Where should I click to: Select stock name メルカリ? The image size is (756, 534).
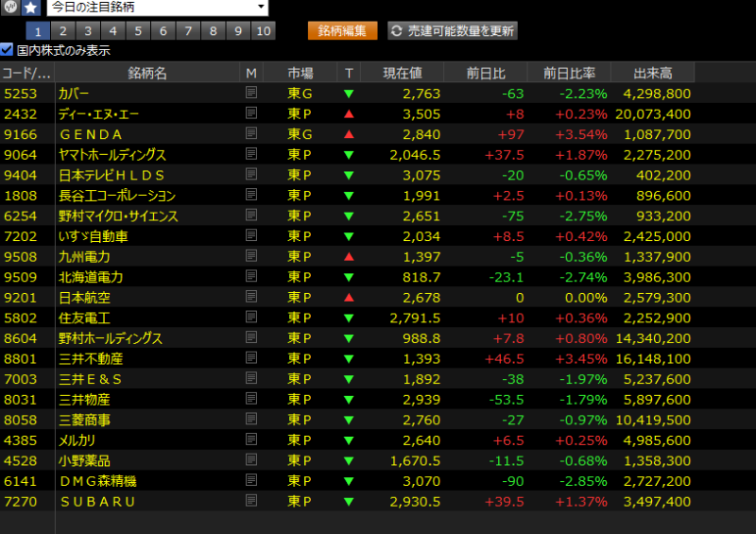77,440
